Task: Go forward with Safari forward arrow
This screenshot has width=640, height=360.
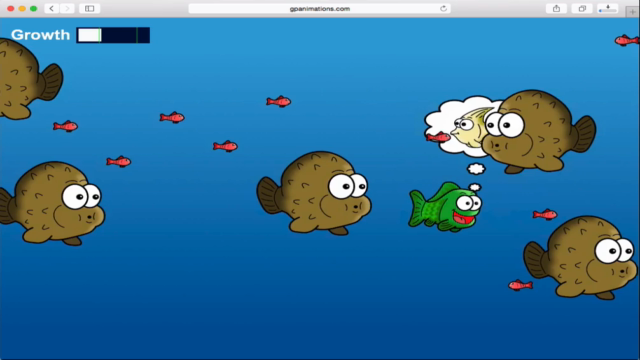Action: [67, 9]
